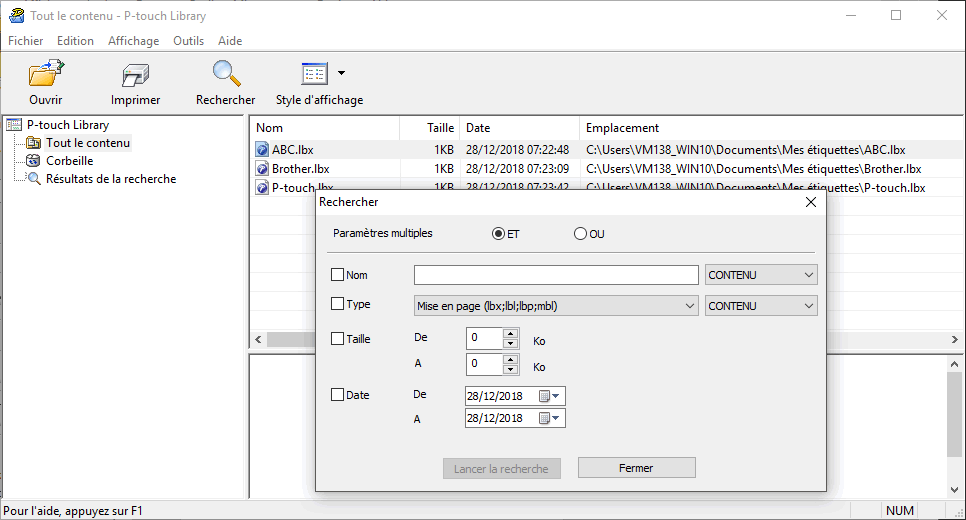Open the Fichier menu

(25, 41)
